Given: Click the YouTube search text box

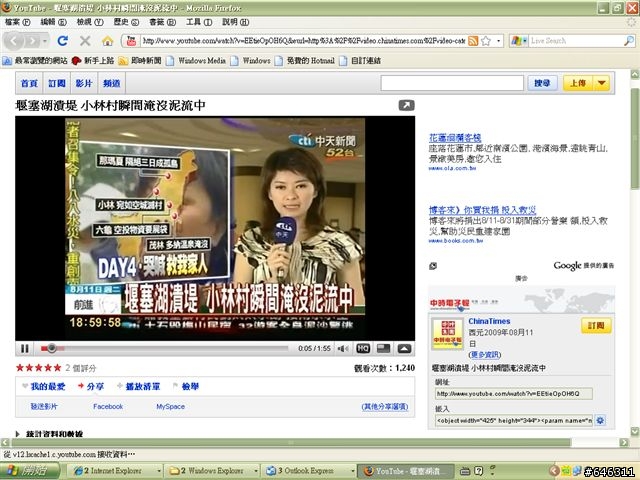Looking at the screenshot, I should (x=452, y=83).
